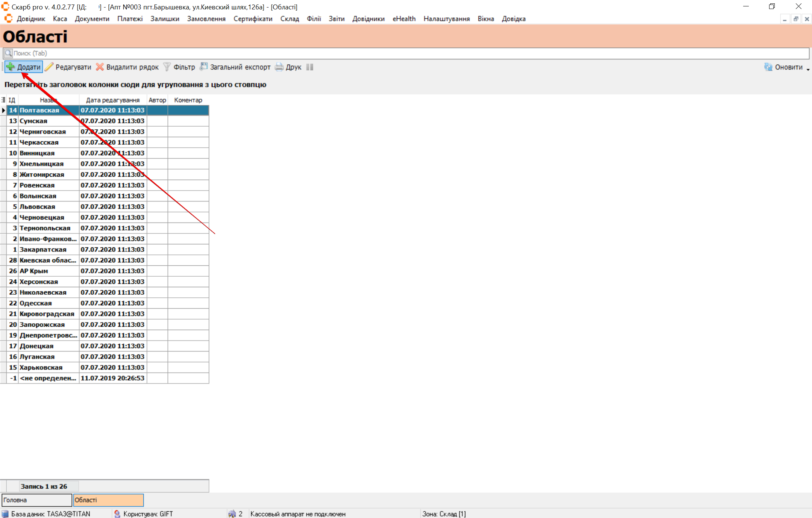
Task: Open the grid column chooser beside ІД header
Action: pyautogui.click(x=3, y=100)
